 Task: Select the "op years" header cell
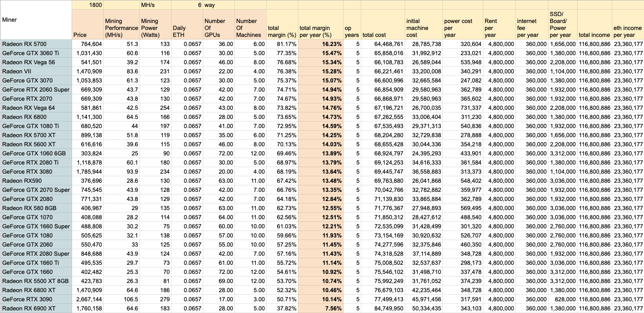pyautogui.click(x=352, y=25)
